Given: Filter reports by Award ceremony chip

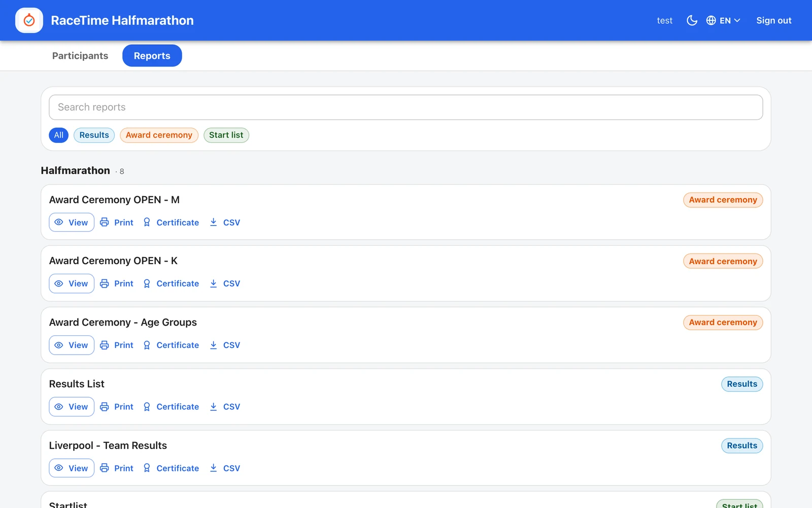Looking at the screenshot, I should pos(159,135).
